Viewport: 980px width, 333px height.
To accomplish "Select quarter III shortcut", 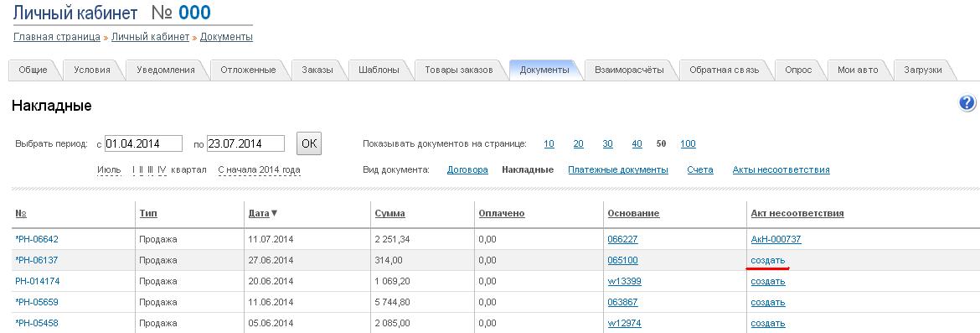I will [151, 169].
